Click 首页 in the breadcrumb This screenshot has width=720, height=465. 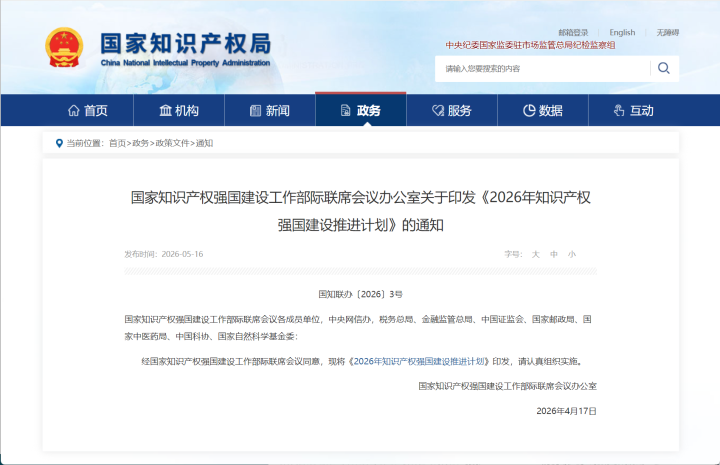coord(117,143)
